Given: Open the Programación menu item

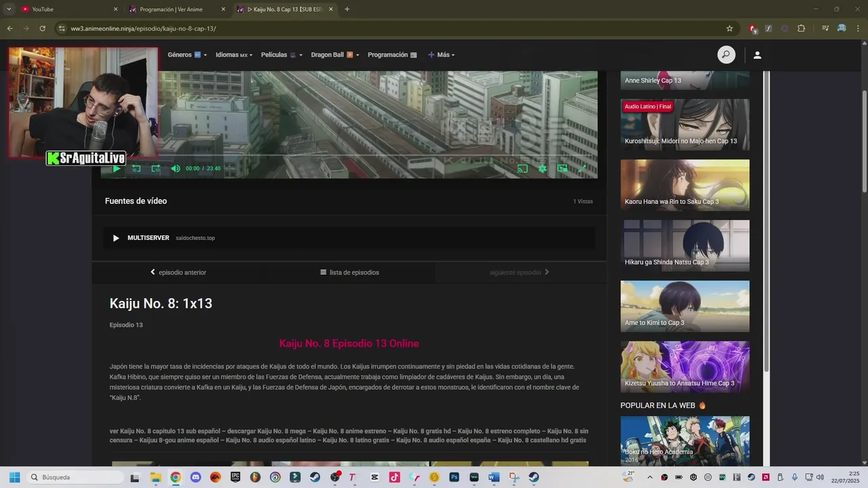Looking at the screenshot, I should 392,55.
